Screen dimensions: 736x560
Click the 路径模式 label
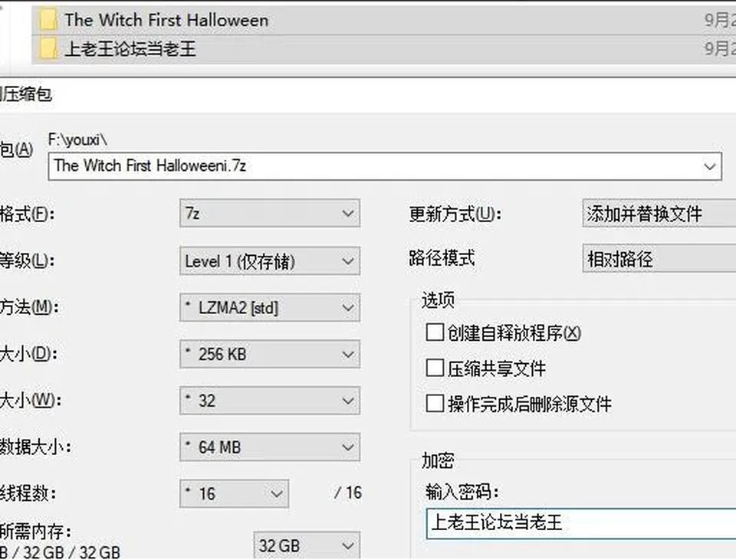[x=442, y=258]
